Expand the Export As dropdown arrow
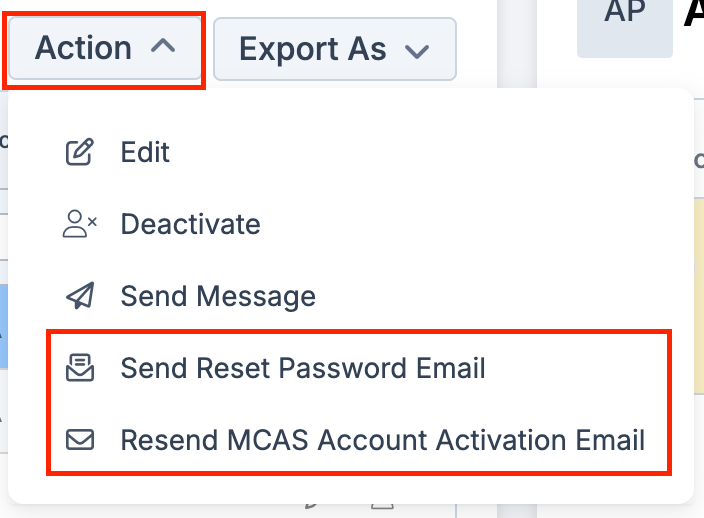Viewport: 704px width, 518px height. coord(418,49)
